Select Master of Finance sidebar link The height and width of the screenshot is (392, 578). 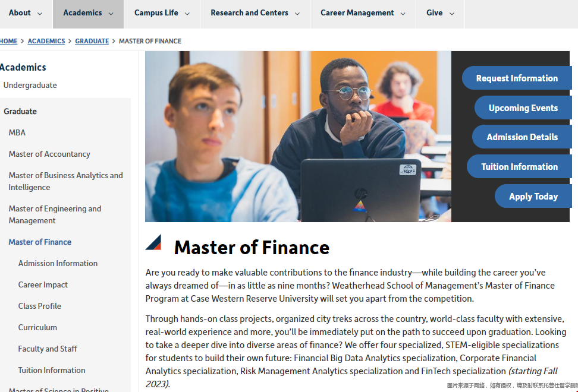[x=40, y=242]
